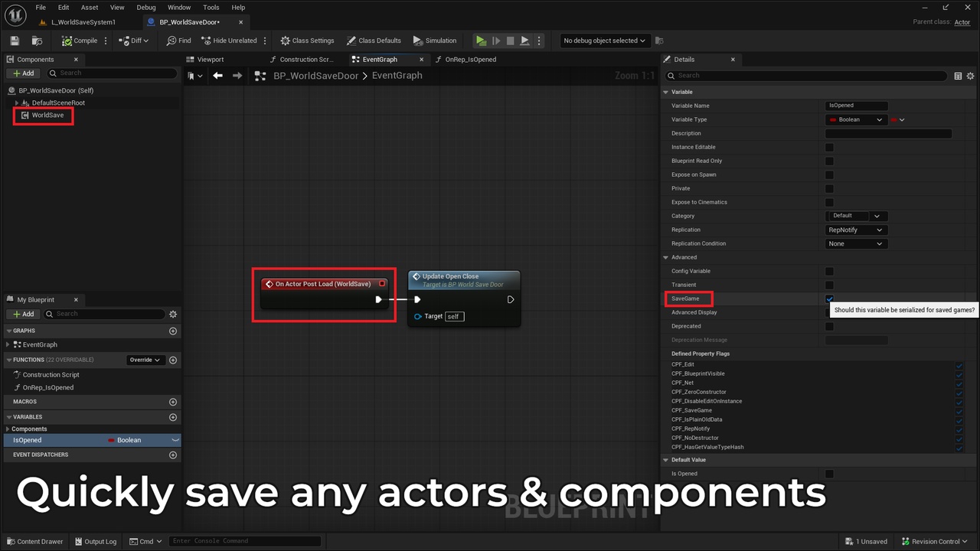Click the Components search field
The height and width of the screenshot is (551, 980).
[112, 73]
